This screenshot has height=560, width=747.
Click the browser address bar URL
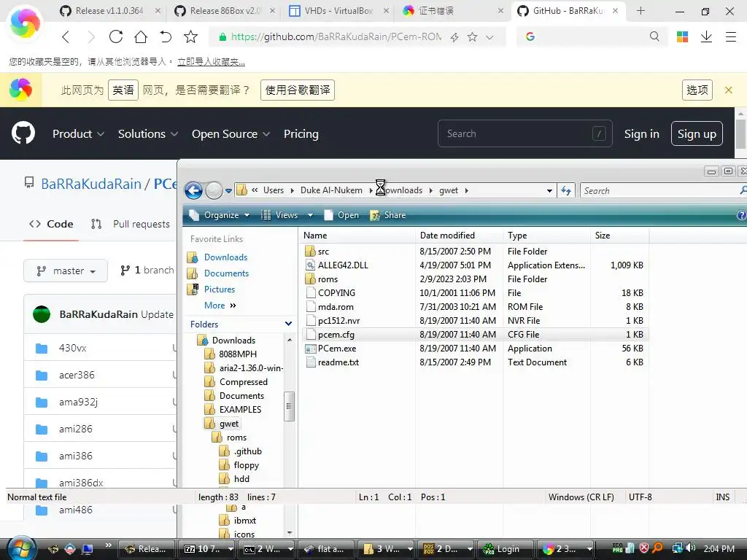pyautogui.click(x=336, y=36)
